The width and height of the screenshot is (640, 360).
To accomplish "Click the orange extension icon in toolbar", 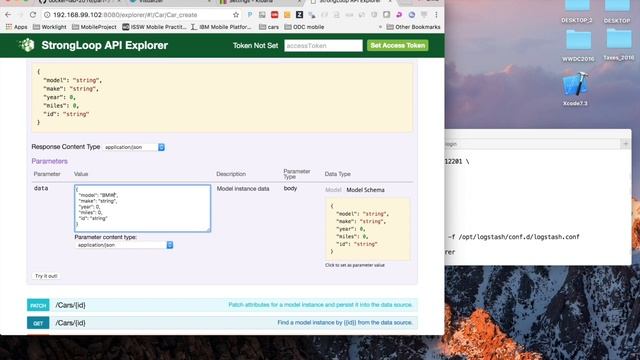I will click(287, 15).
